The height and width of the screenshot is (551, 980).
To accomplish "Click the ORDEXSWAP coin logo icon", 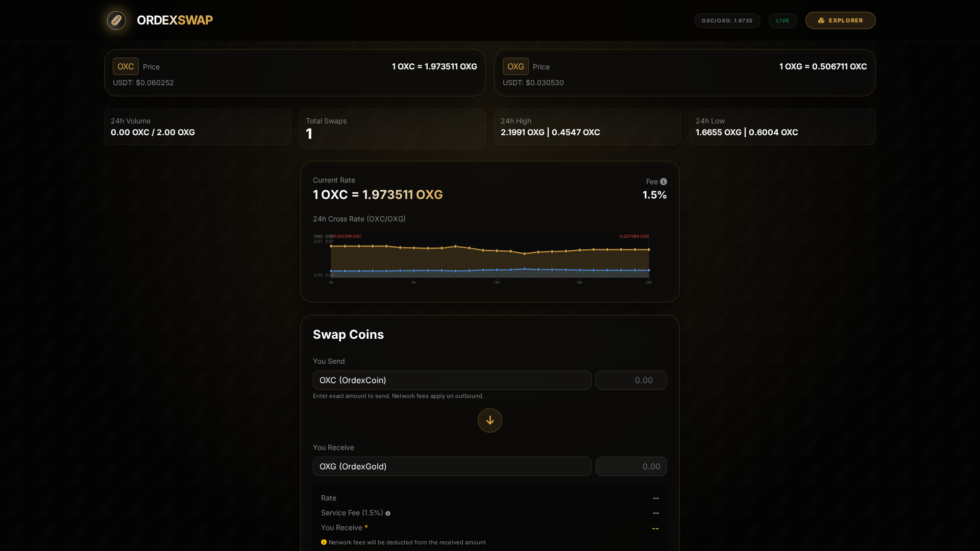I will [x=116, y=20].
